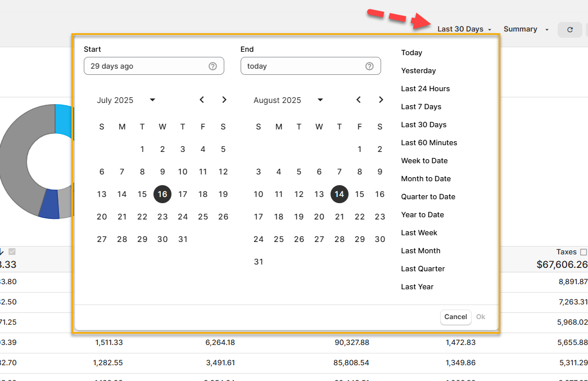
Task: Expand the Last 30 Days range dropdown
Action: click(464, 29)
